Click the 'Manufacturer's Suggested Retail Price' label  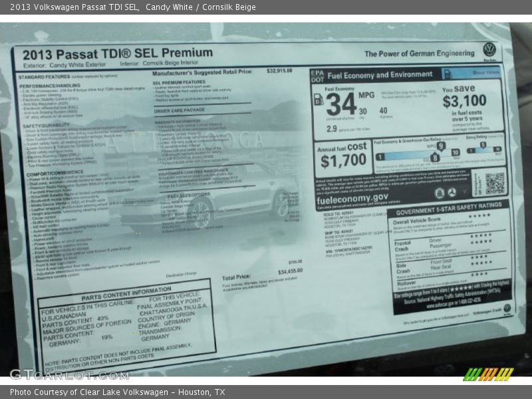coord(202,72)
